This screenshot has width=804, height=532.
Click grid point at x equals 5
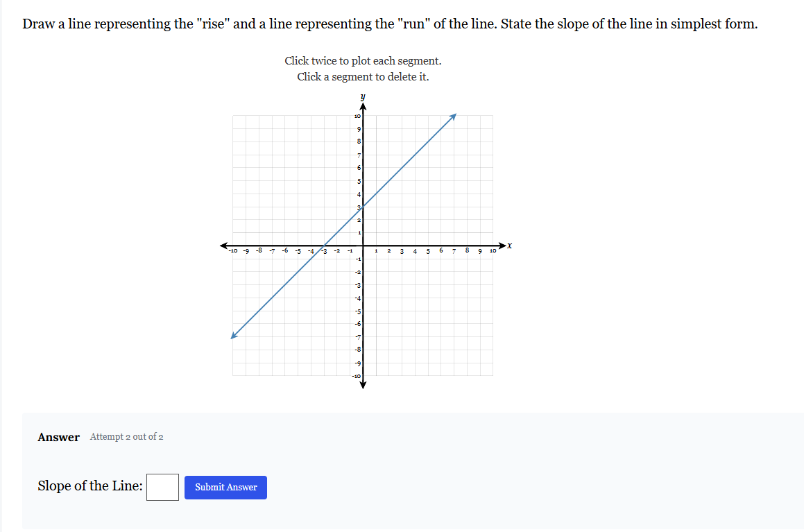pos(428,245)
